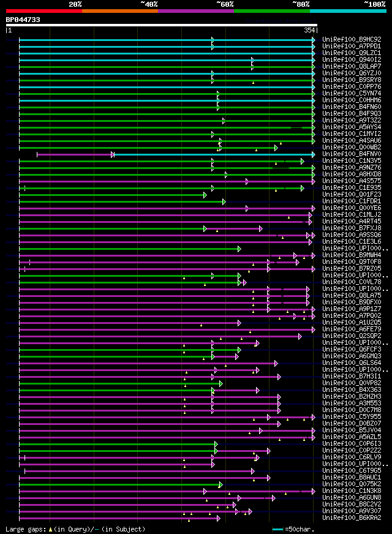Select the UniRef100_C5YN74 label

click(x=352, y=93)
